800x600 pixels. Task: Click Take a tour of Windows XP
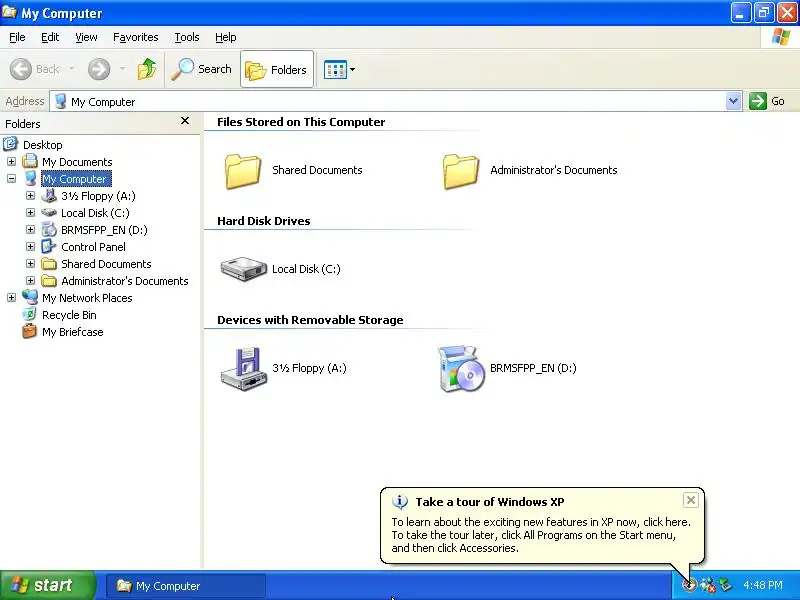[x=490, y=502]
